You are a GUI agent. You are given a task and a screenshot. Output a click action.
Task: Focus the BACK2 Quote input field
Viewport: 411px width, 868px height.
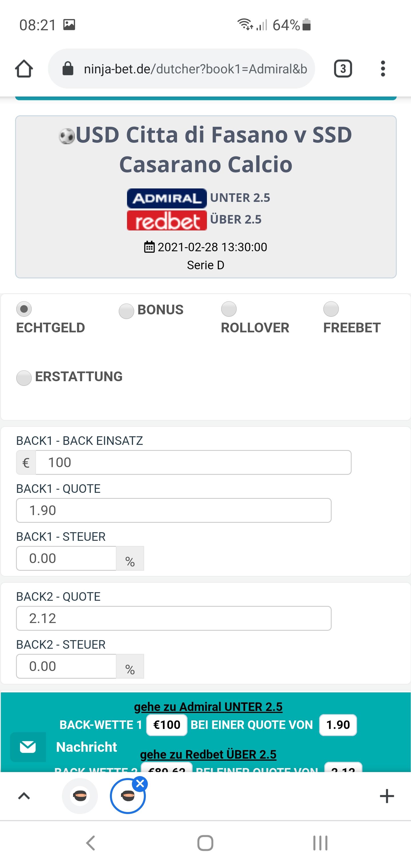click(174, 618)
